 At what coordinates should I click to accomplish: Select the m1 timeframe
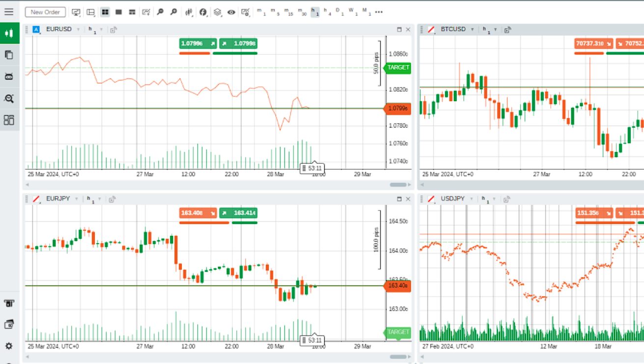pyautogui.click(x=261, y=12)
